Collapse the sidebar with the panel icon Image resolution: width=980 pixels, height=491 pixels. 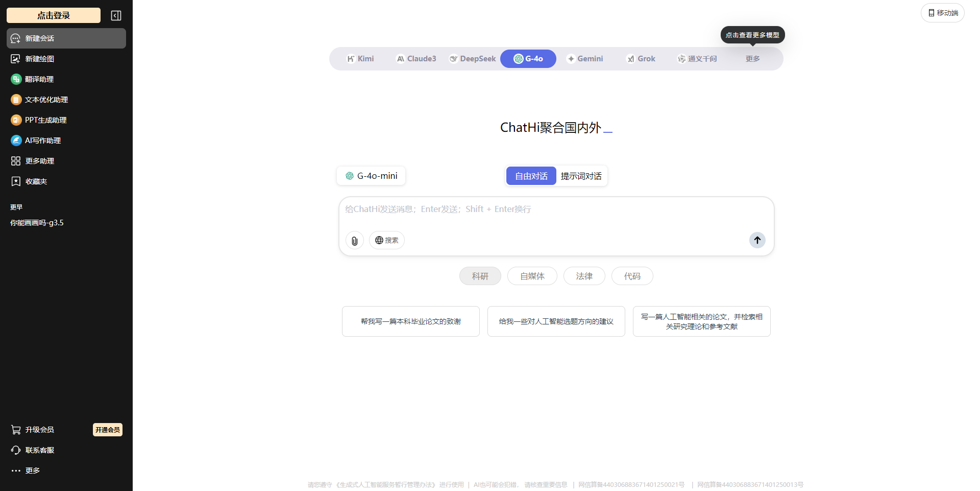(116, 16)
